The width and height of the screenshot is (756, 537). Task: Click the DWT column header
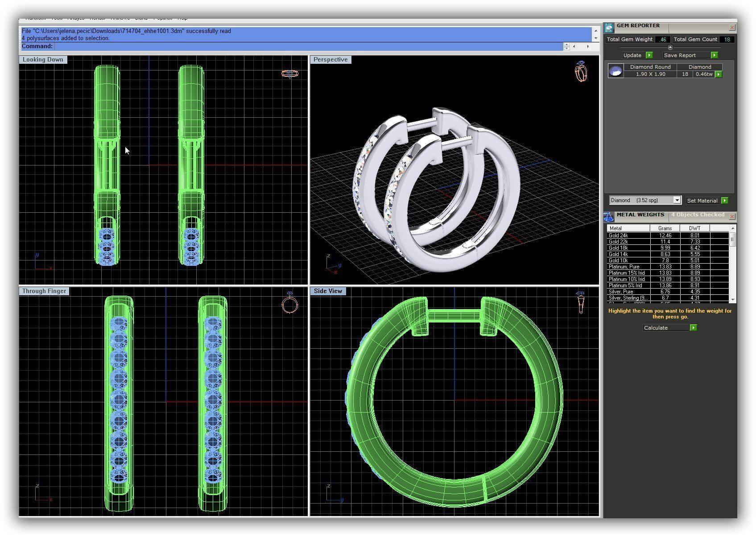pos(694,228)
